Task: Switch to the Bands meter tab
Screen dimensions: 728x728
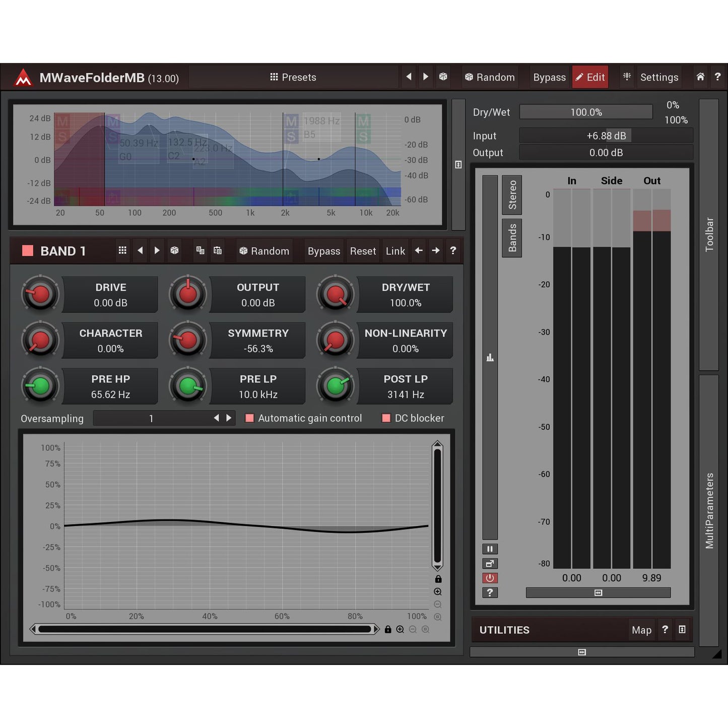Action: point(512,238)
